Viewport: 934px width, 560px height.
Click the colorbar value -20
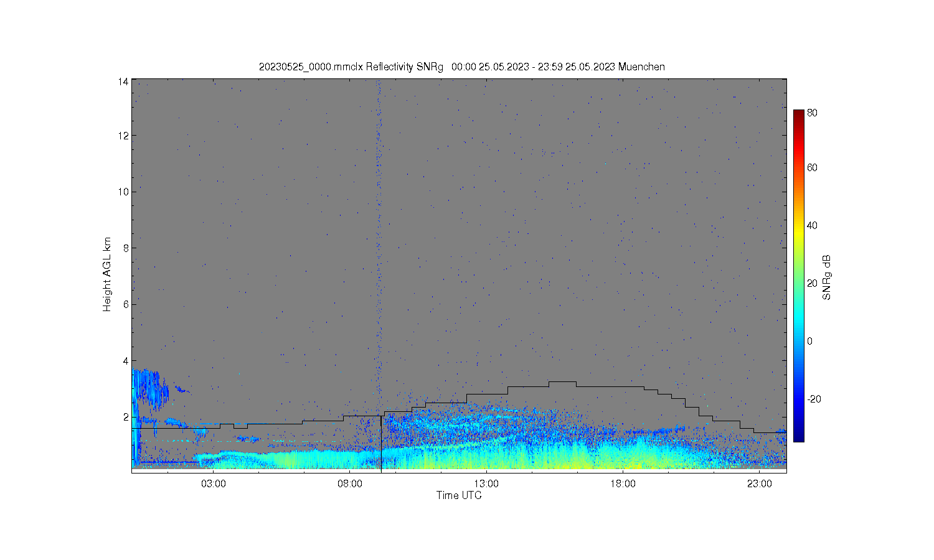pyautogui.click(x=814, y=399)
